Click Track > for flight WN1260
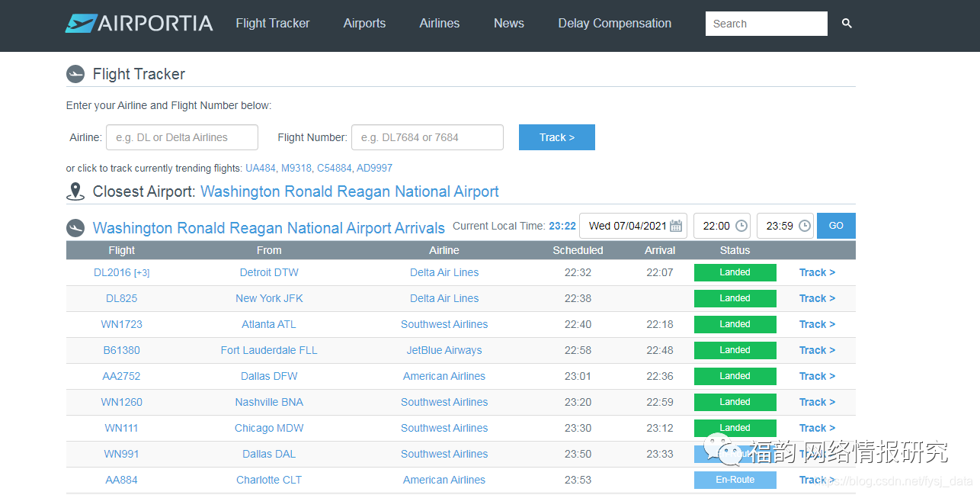Screen dimensions: 980x495 (x=817, y=402)
